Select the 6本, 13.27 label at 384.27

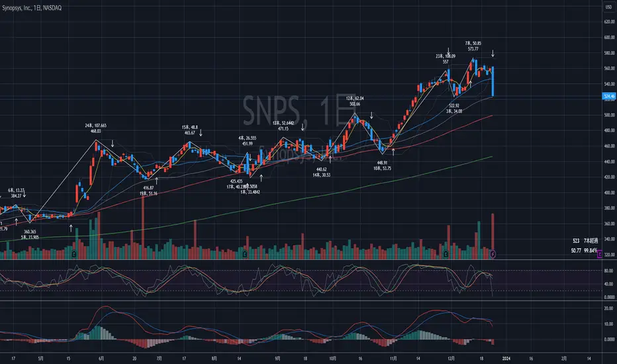(16, 191)
